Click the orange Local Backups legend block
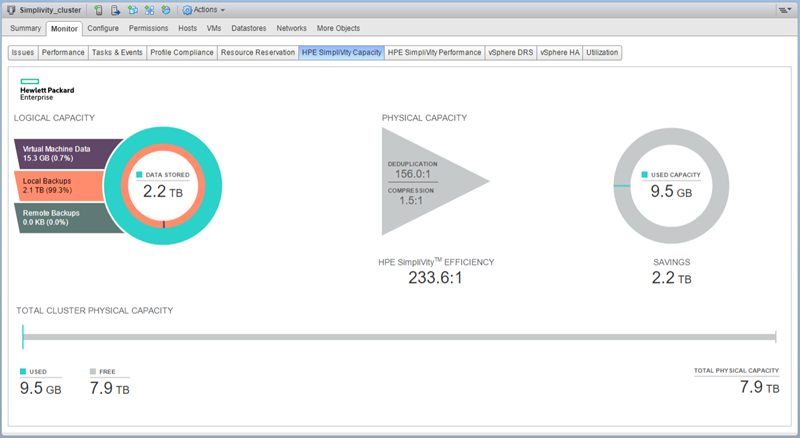This screenshot has width=800, height=438. [60, 184]
